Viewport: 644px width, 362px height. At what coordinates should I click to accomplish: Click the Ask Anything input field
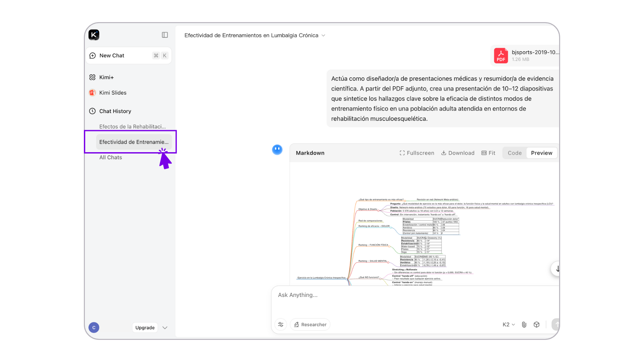click(x=402, y=295)
